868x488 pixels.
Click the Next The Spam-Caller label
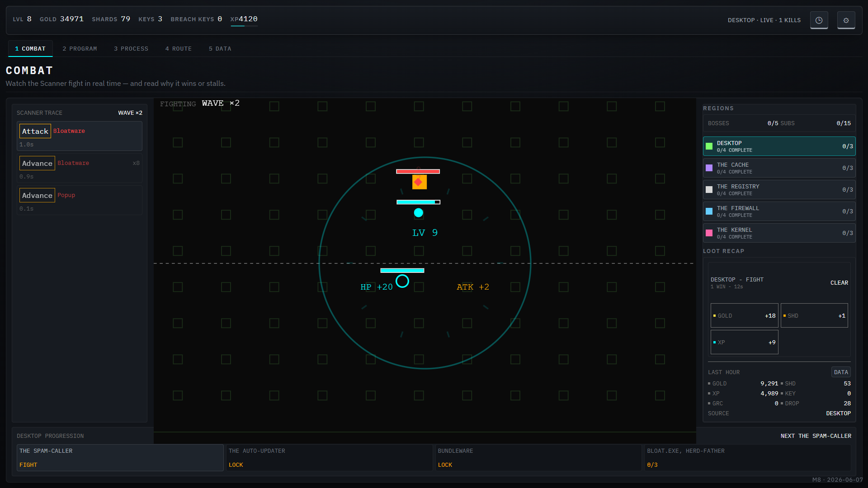click(816, 436)
